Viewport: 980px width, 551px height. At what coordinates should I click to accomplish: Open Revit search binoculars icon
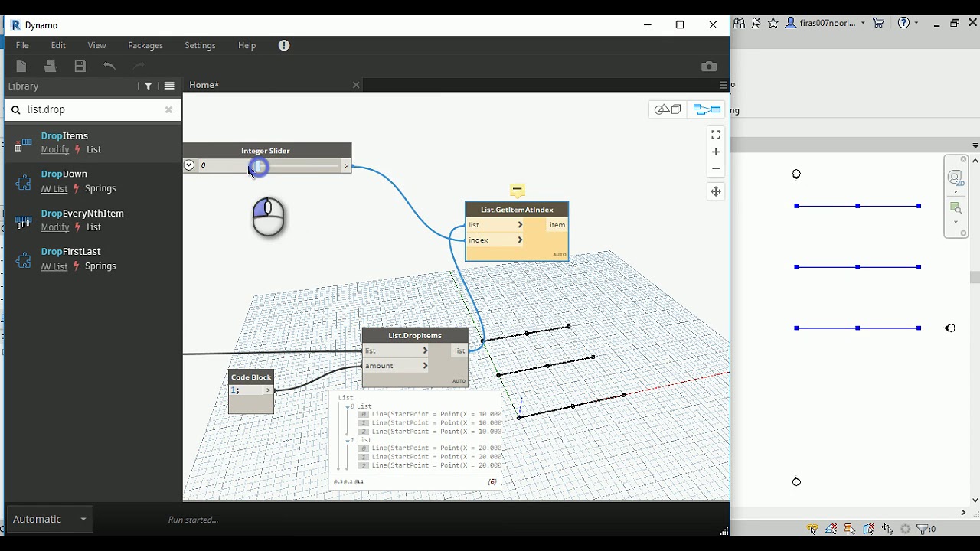pos(739,23)
